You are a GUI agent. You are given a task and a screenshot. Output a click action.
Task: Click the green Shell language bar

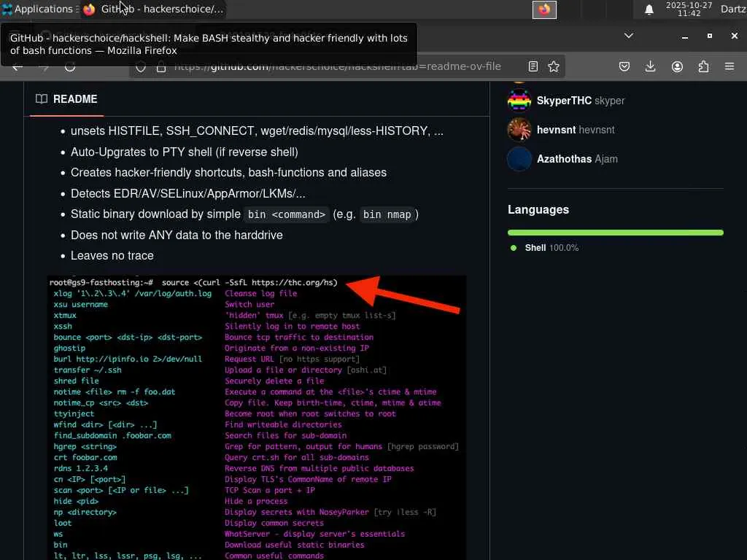[616, 233]
